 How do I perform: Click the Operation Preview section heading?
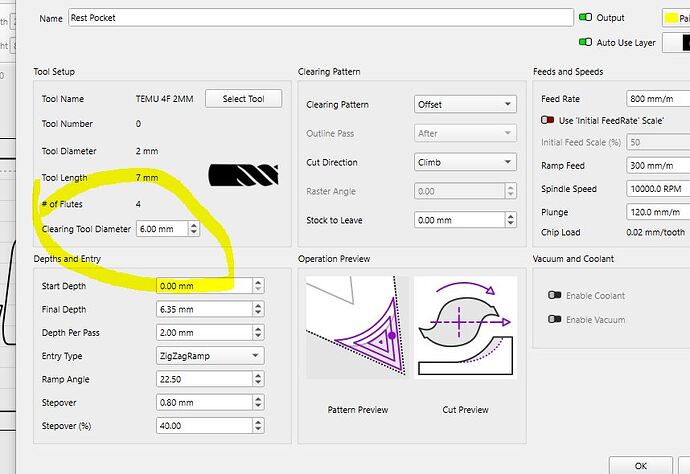click(x=334, y=258)
